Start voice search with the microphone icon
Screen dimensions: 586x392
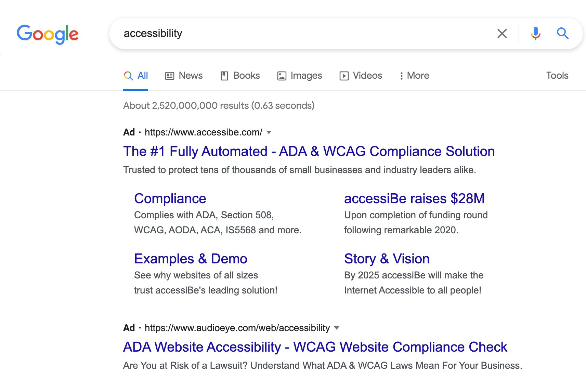coord(535,34)
